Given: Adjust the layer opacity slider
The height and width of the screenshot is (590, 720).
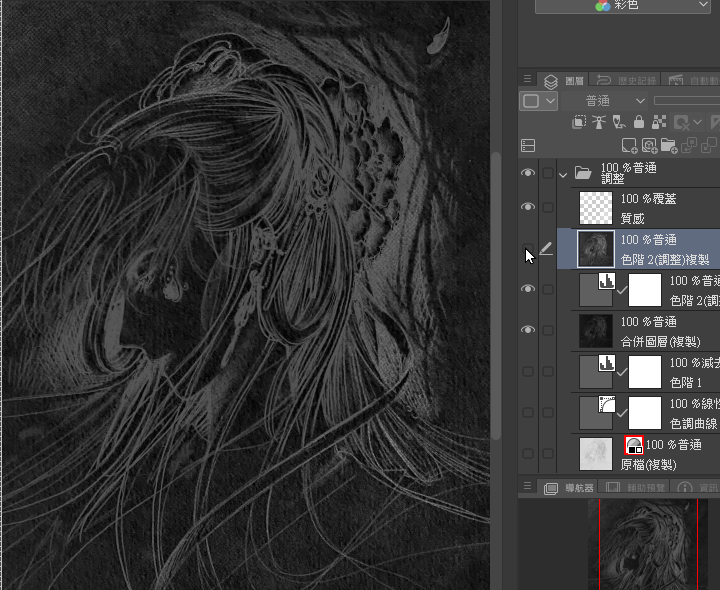Looking at the screenshot, I should coord(687,101).
